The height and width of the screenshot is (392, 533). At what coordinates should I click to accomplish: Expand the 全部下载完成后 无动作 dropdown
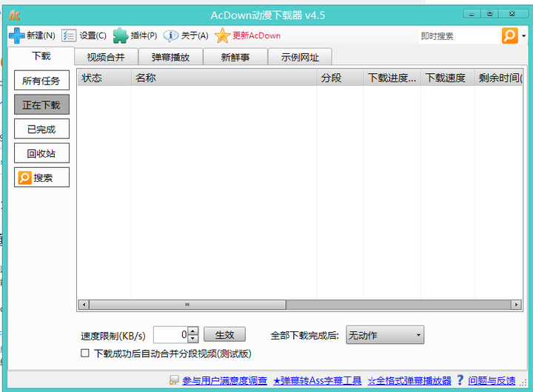(385, 335)
